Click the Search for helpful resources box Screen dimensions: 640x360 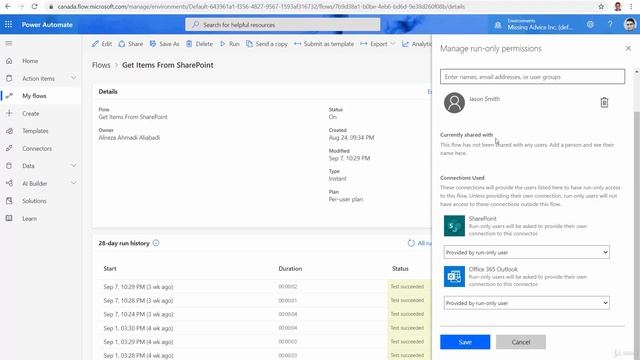click(x=282, y=24)
